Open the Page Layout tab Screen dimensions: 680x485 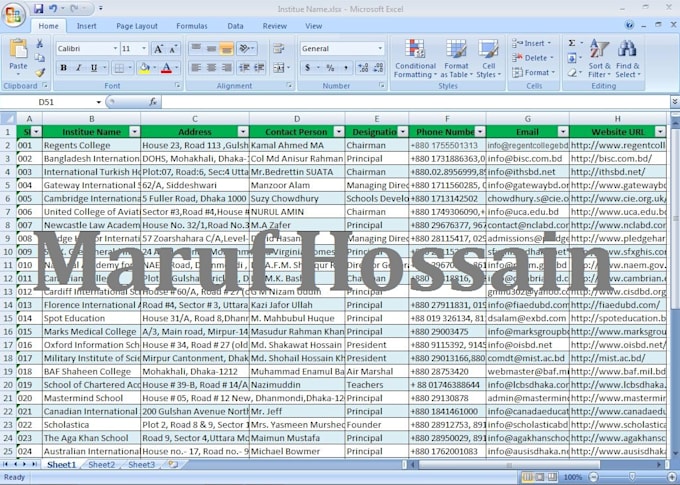[137, 26]
